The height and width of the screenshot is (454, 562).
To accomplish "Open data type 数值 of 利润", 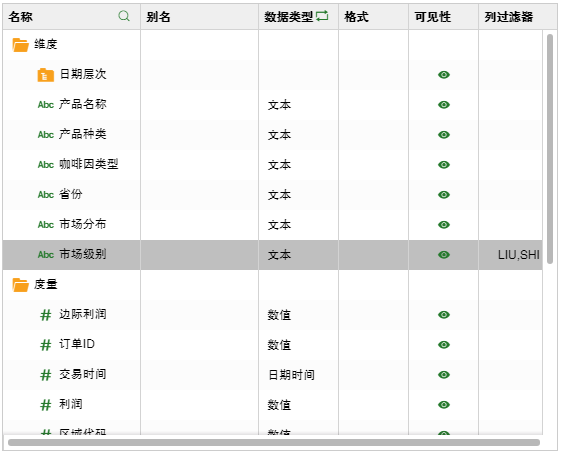I will tap(279, 405).
